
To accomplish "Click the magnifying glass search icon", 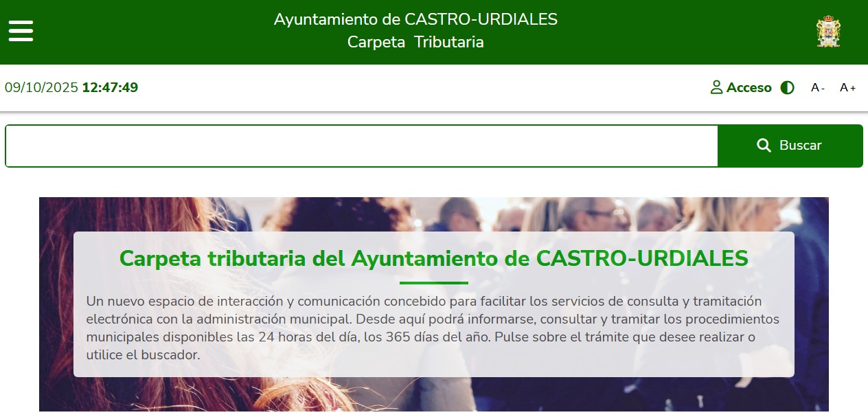I will pyautogui.click(x=764, y=145).
